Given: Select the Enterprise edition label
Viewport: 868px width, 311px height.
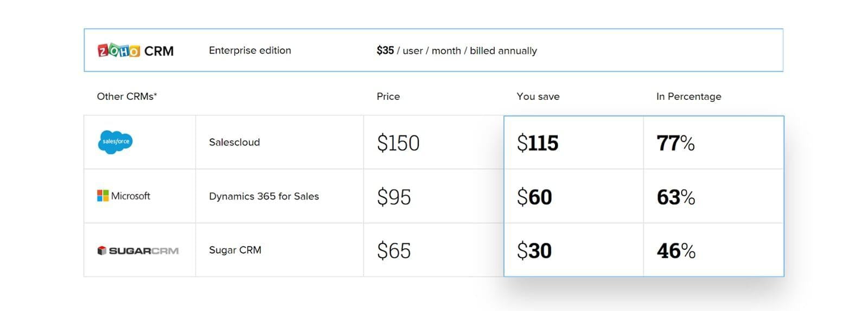Looking at the screenshot, I should [x=250, y=50].
